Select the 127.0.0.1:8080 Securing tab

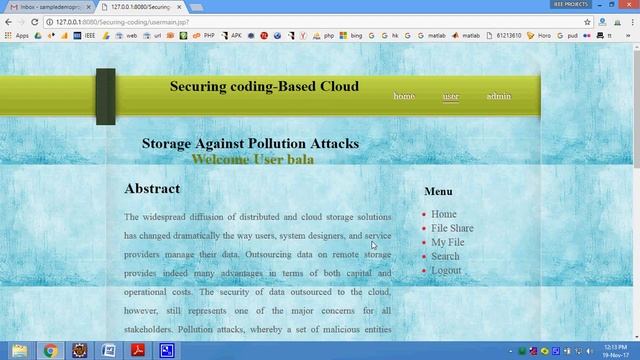141,7
